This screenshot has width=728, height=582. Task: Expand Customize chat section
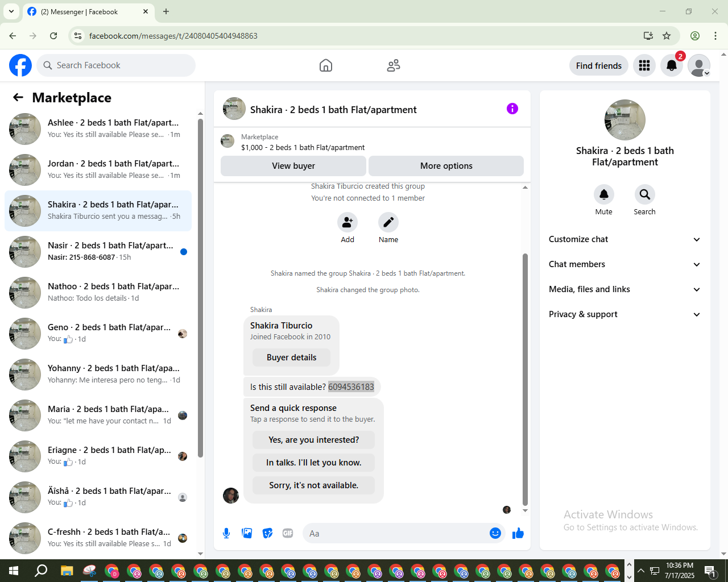point(625,239)
